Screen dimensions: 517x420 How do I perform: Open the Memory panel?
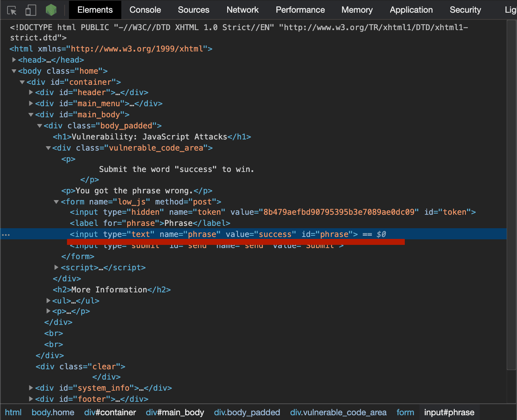tap(356, 10)
